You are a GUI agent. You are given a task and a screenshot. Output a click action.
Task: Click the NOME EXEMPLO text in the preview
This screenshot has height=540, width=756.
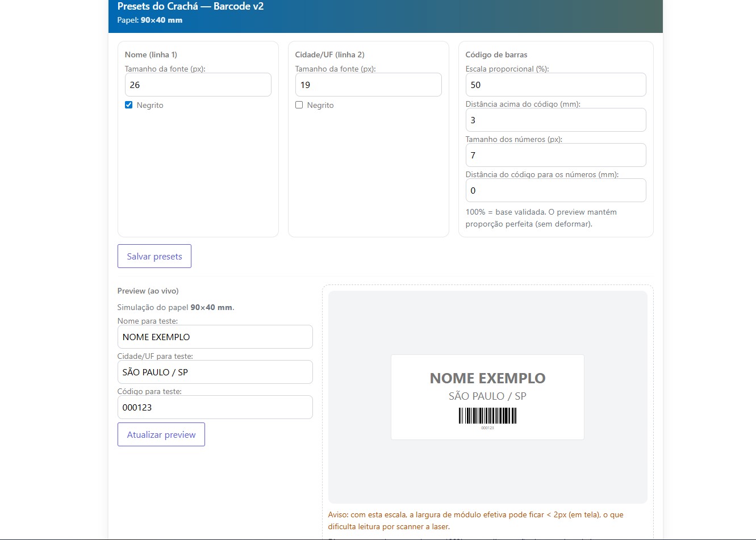tap(487, 378)
